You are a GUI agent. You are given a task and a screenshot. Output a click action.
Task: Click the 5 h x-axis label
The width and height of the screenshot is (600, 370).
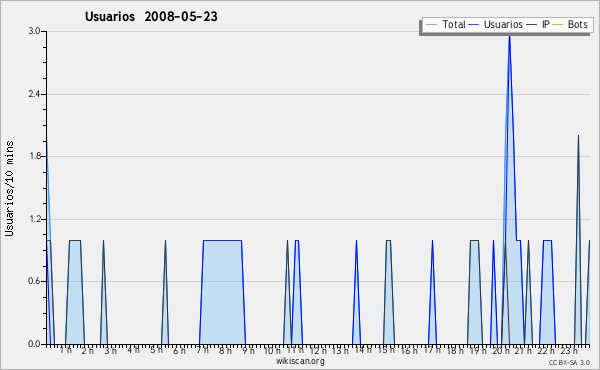(x=156, y=350)
